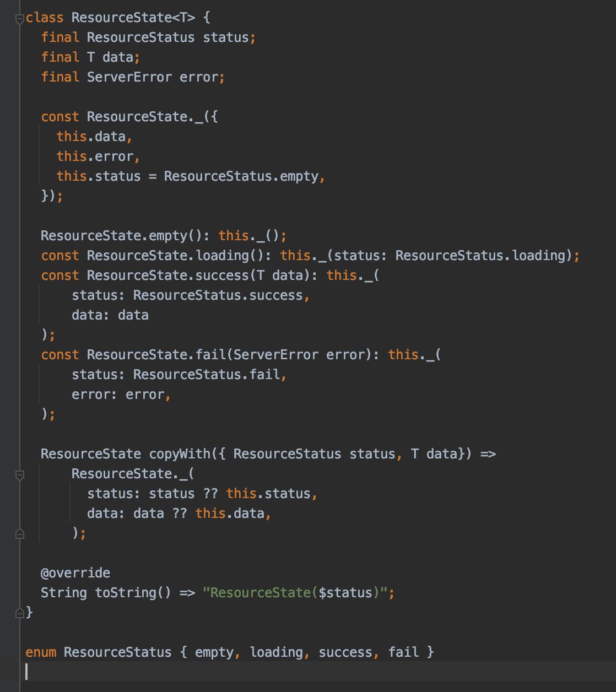Click the 'data: data' argument line
Viewport: 616px width, 692px height.
pos(110,315)
